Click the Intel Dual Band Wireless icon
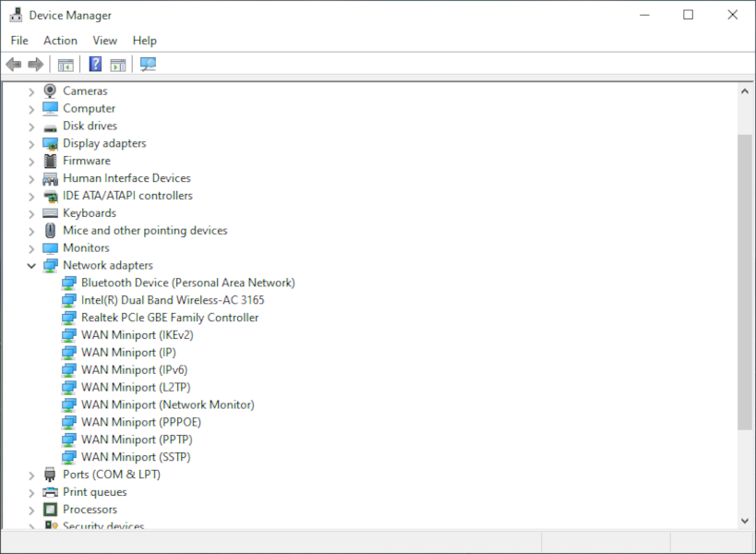Image resolution: width=756 pixels, height=554 pixels. click(x=69, y=300)
